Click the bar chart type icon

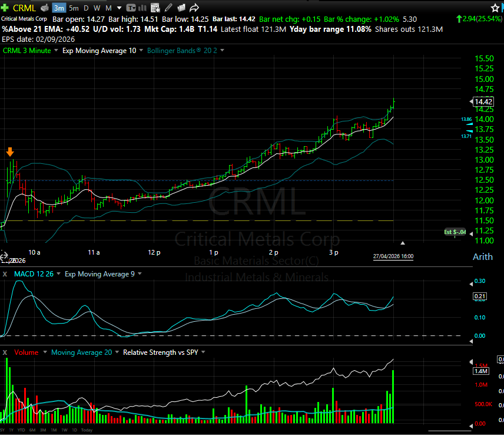[x=142, y=8]
